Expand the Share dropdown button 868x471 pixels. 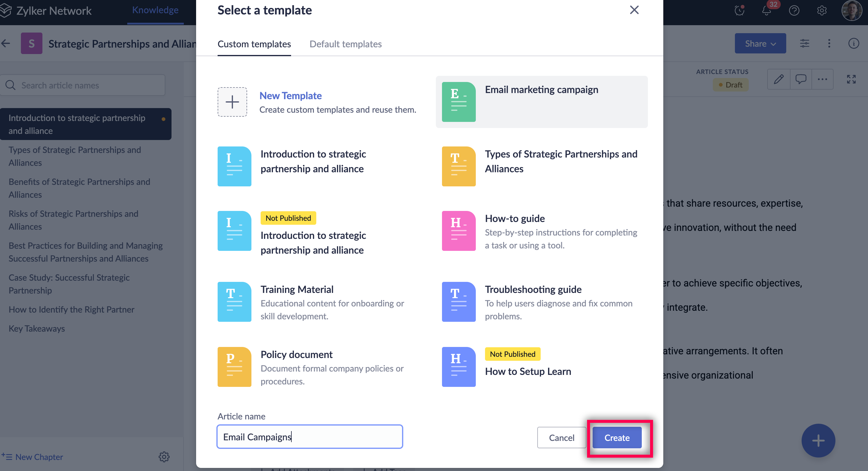point(760,43)
